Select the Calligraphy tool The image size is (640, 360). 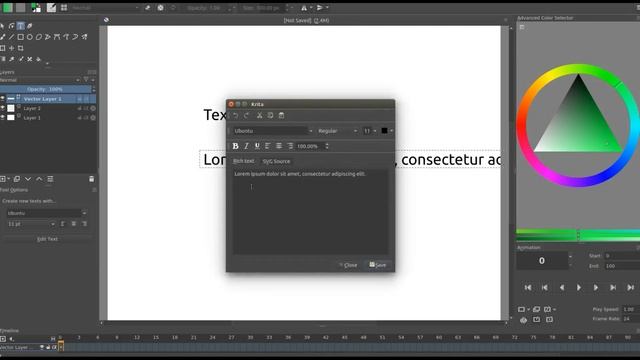(x=30, y=26)
